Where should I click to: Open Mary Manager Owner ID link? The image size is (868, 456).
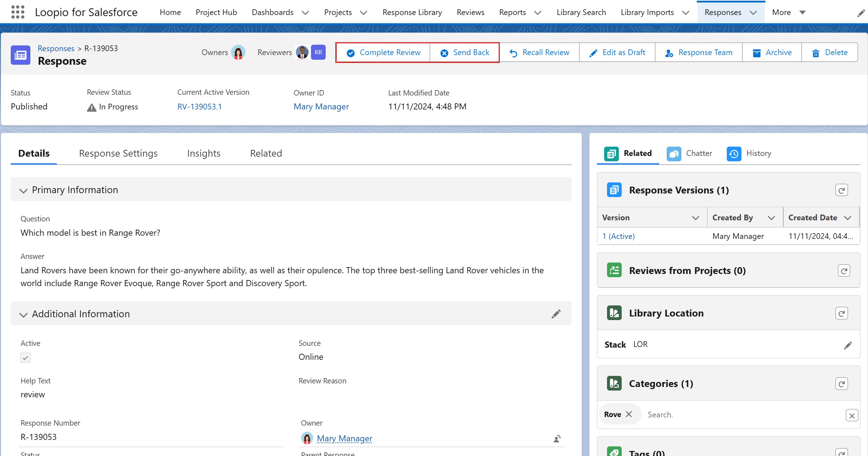point(321,107)
